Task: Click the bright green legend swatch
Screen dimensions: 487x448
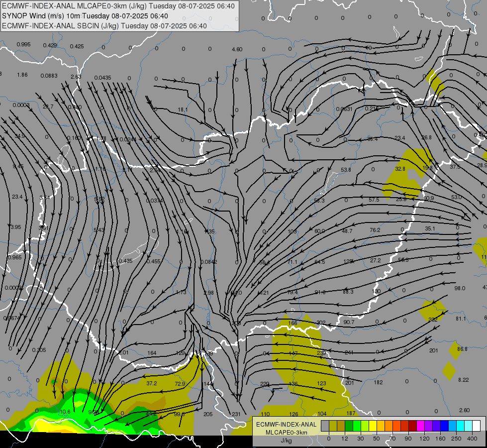Action: (357, 426)
